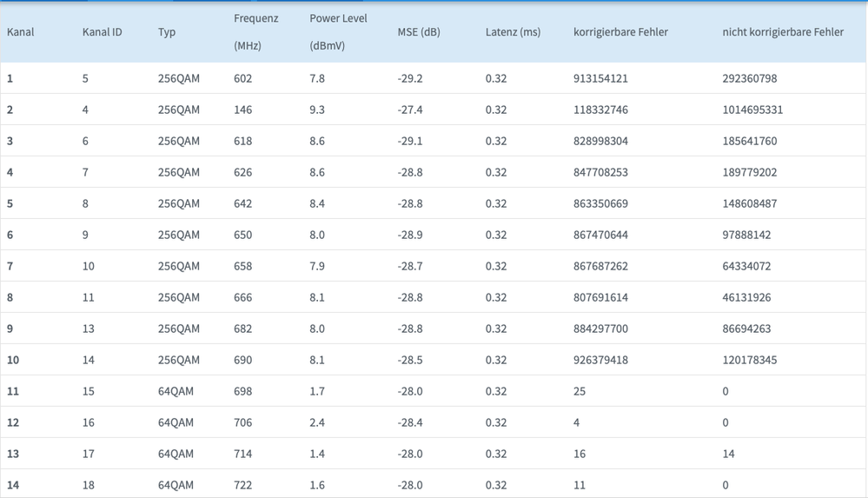Click MSE value -28.5
The height and width of the screenshot is (498, 868).
click(x=409, y=360)
